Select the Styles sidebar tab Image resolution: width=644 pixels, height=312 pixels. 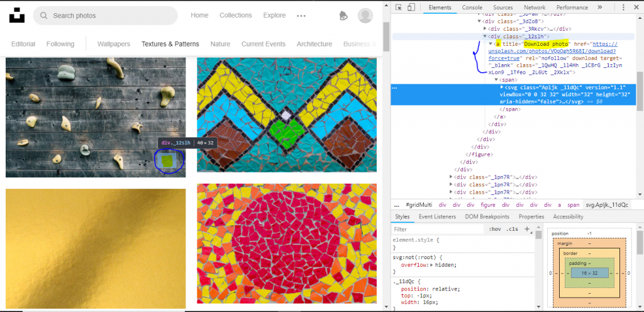(402, 217)
